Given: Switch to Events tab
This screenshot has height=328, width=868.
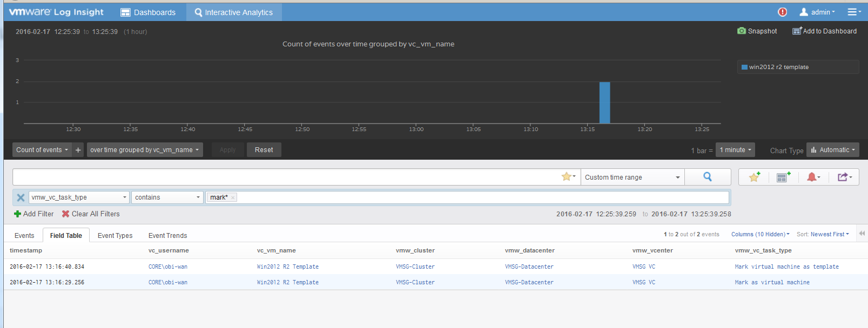Looking at the screenshot, I should (x=24, y=235).
